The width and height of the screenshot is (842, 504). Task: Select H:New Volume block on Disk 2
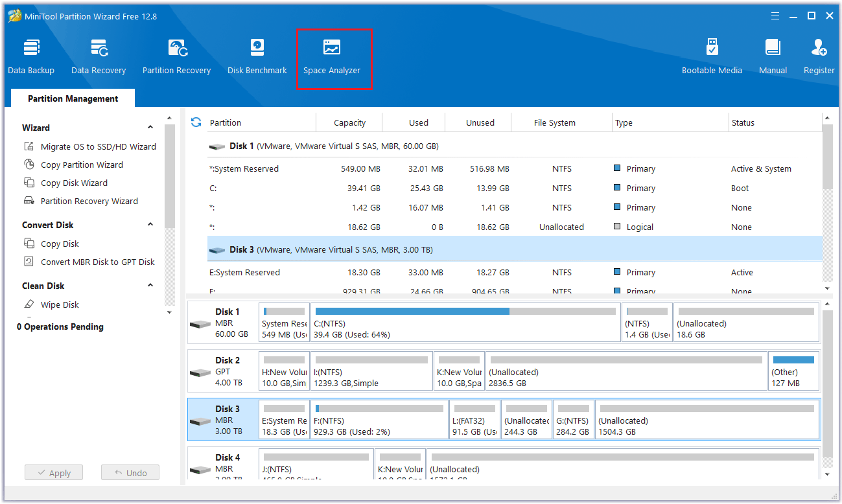284,371
